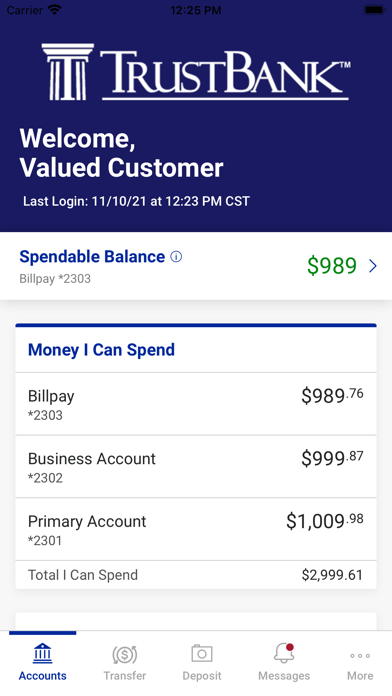
Task: Switch to the Deposit tab label
Action: tap(202, 676)
